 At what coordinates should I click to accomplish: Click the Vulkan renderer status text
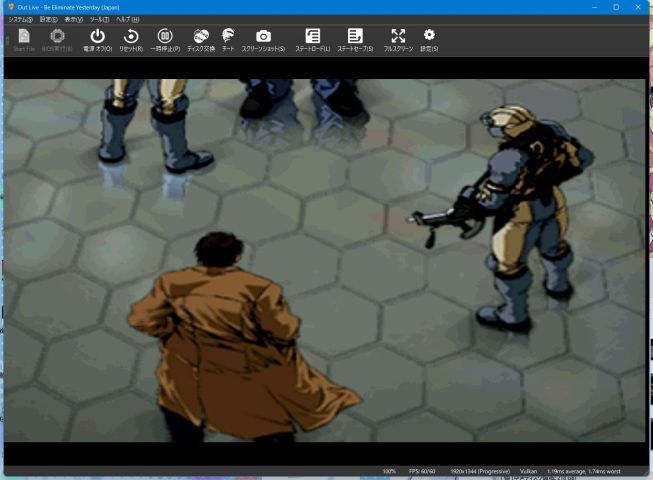click(x=528, y=471)
